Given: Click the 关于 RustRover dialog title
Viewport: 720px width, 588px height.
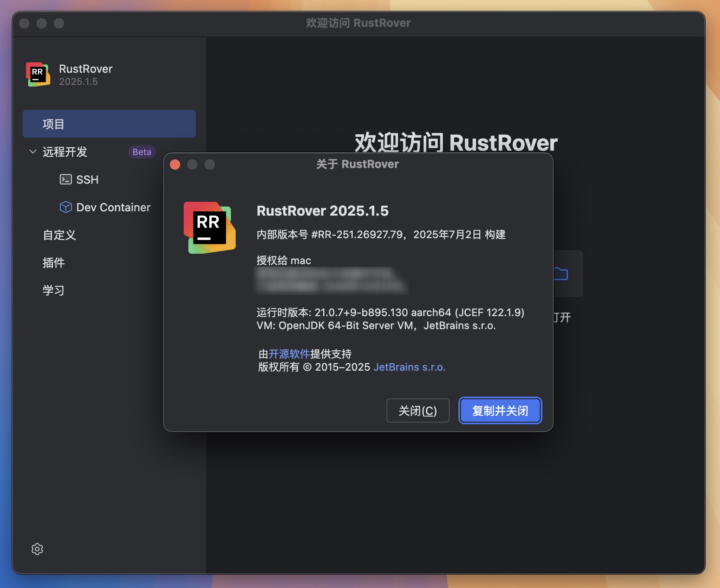Looking at the screenshot, I should (357, 164).
